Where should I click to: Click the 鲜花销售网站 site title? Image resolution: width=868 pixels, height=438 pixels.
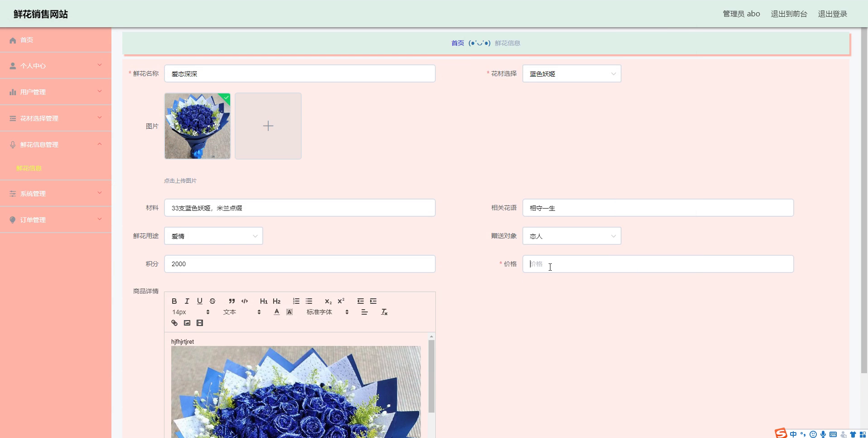tap(41, 14)
